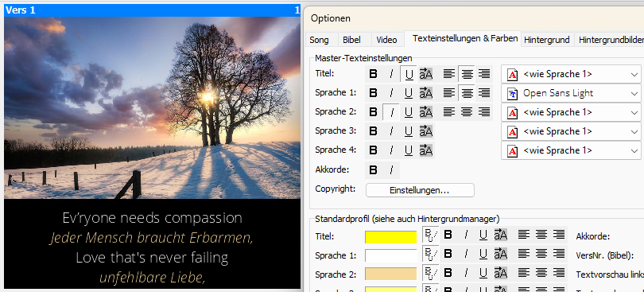Toggle underline for Sprache 4 master row
The image size is (644, 292).
[x=409, y=150]
